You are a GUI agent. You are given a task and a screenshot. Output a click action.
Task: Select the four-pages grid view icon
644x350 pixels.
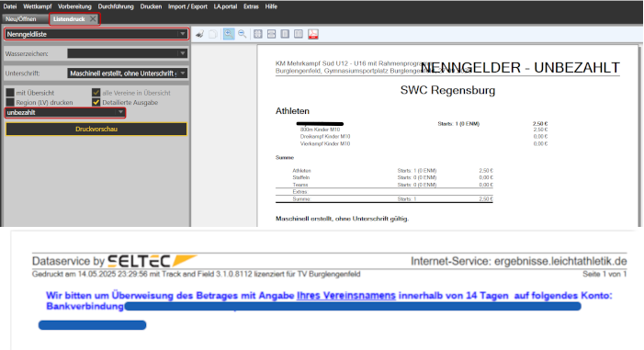click(257, 34)
